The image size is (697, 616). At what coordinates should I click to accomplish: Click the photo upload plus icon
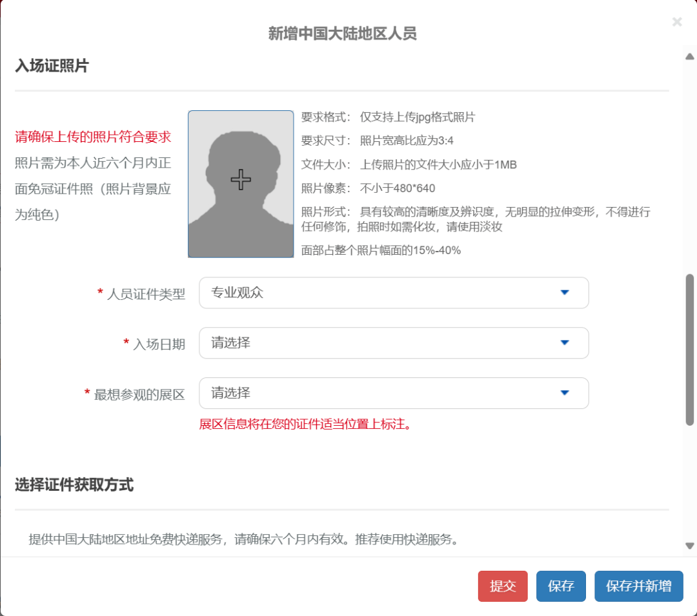[x=241, y=181]
